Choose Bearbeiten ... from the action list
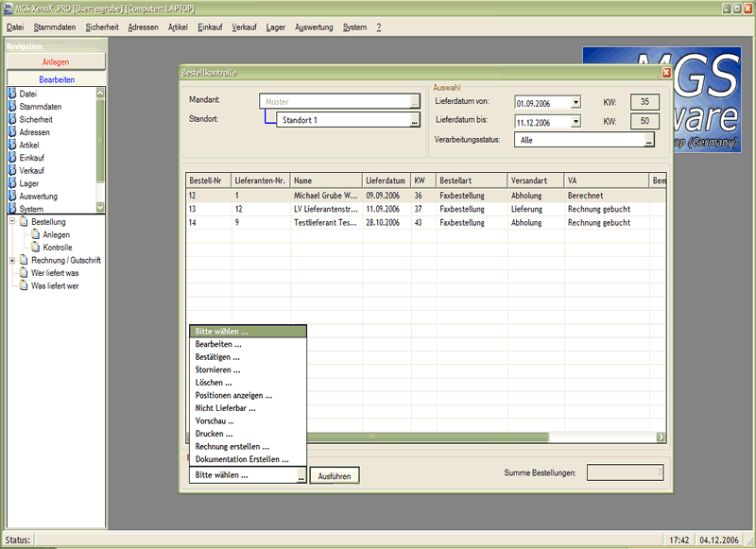 (248, 344)
